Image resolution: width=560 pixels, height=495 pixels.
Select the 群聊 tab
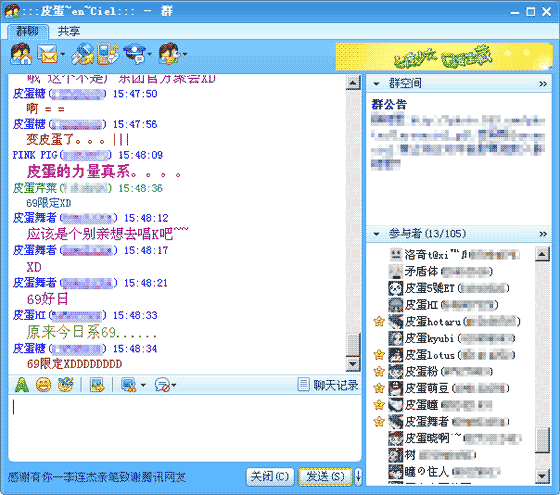click(x=28, y=31)
